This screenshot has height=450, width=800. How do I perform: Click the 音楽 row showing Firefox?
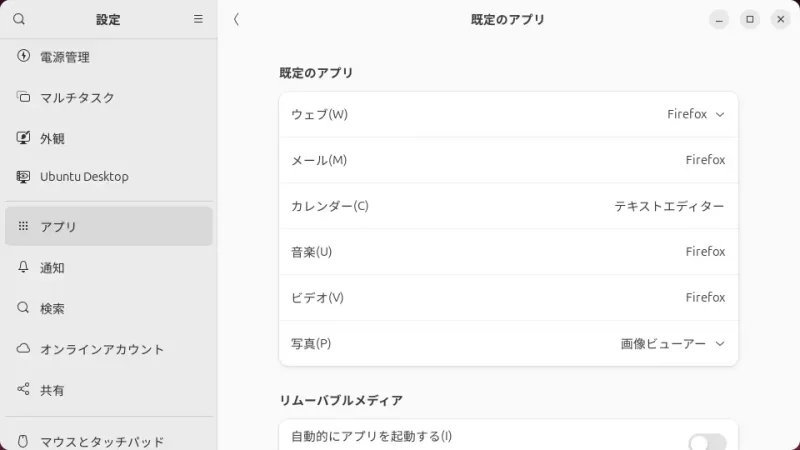tap(508, 251)
